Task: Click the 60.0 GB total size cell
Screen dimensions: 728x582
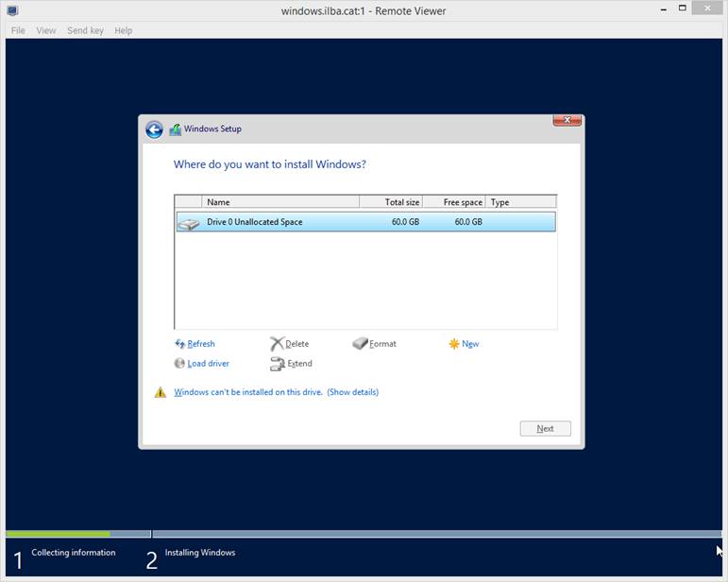Action: point(405,222)
